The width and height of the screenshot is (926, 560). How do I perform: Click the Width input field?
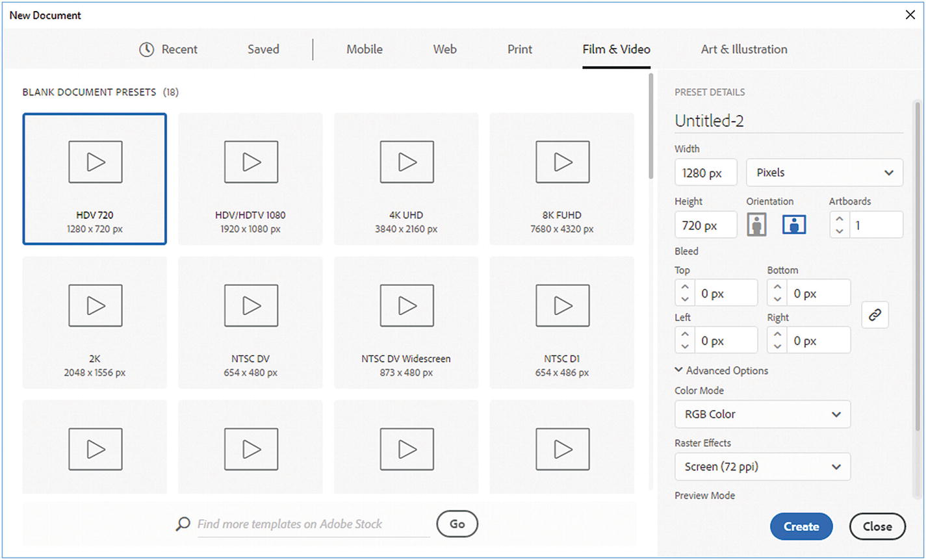[x=705, y=173]
